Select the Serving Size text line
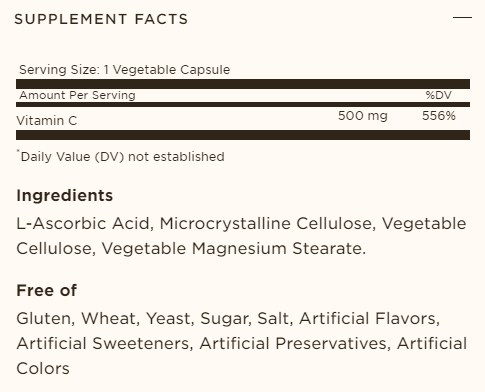Image resolution: width=485 pixels, height=392 pixels. 124,70
